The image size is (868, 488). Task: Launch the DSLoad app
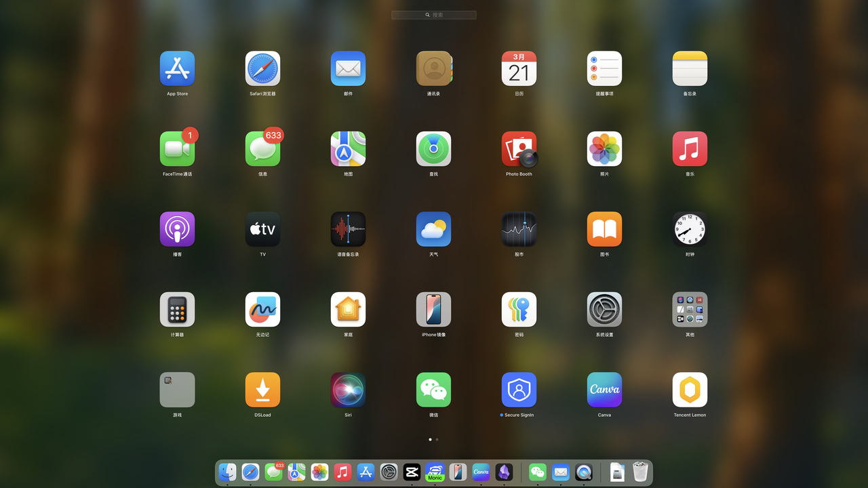click(x=262, y=390)
